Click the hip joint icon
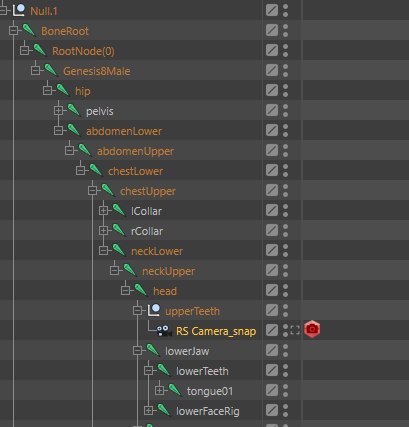 pyautogui.click(x=63, y=90)
